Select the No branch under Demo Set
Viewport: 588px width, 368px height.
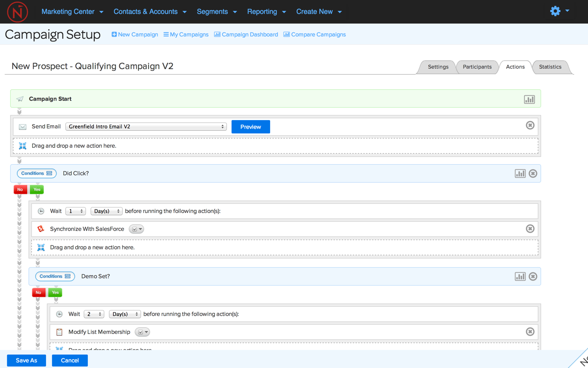39,293
